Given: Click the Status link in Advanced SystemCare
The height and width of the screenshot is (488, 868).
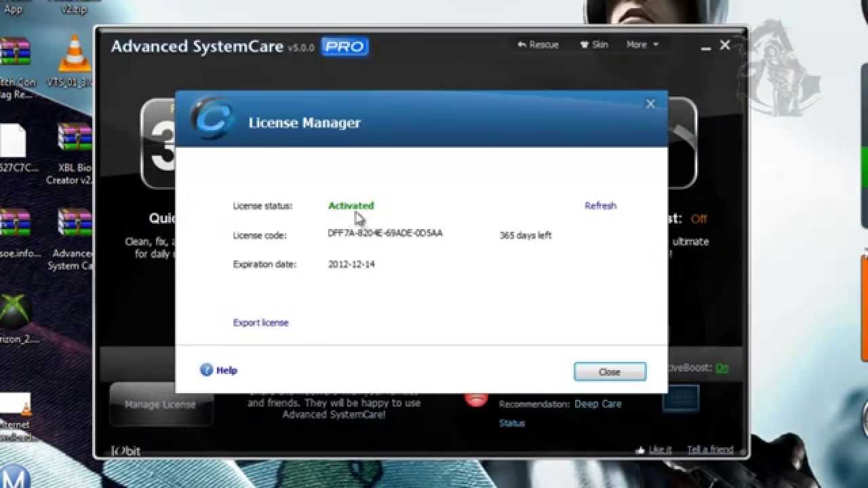Looking at the screenshot, I should click(x=512, y=423).
